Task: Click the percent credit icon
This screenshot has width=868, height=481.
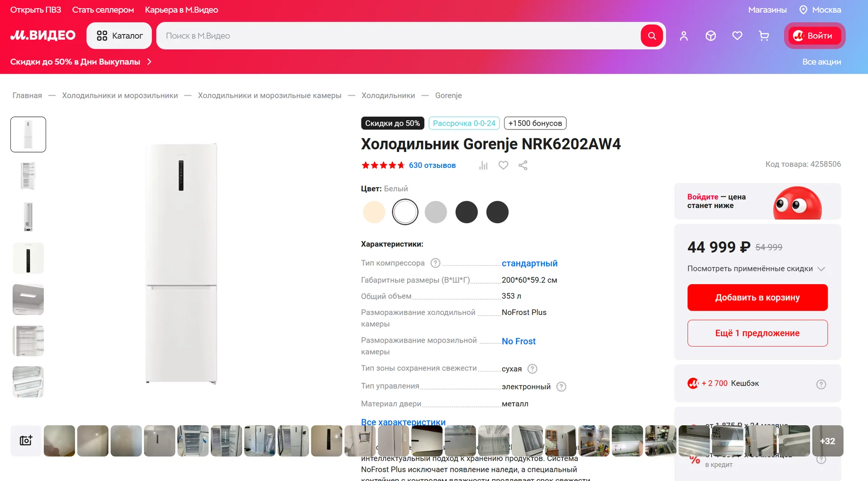Action: pos(694,460)
